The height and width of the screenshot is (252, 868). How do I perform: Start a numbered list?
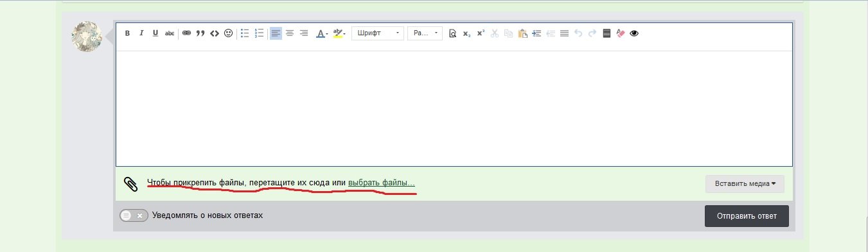pos(260,33)
